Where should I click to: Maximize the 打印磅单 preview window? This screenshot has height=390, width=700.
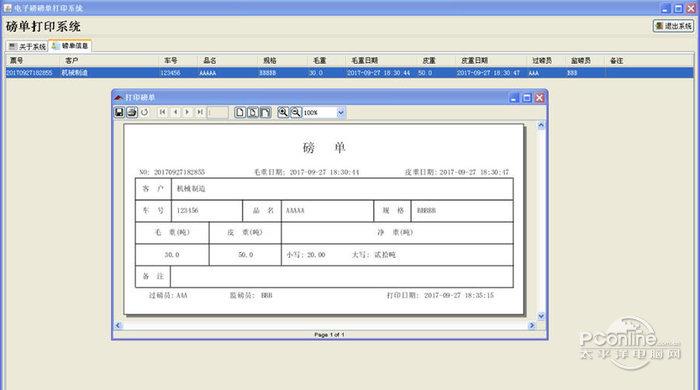(527, 98)
